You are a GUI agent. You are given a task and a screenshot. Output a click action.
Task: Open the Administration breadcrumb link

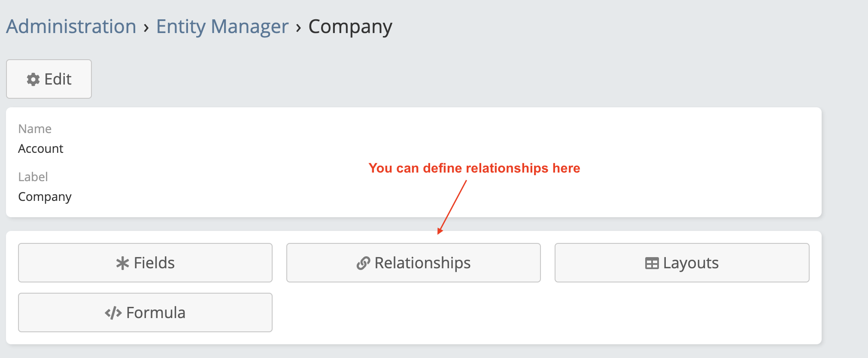(71, 27)
